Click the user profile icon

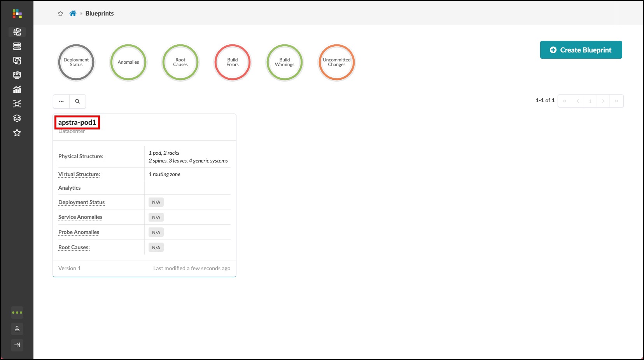click(17, 329)
